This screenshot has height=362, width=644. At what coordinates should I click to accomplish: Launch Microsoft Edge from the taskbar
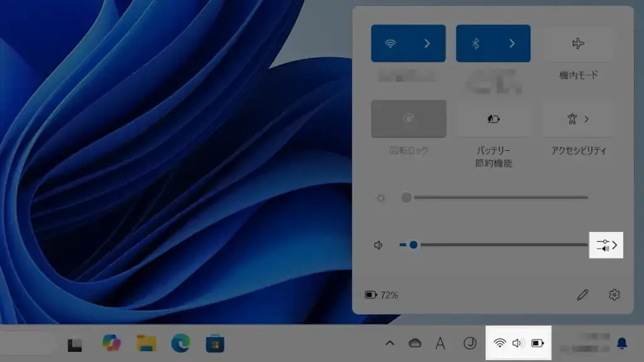[180, 343]
